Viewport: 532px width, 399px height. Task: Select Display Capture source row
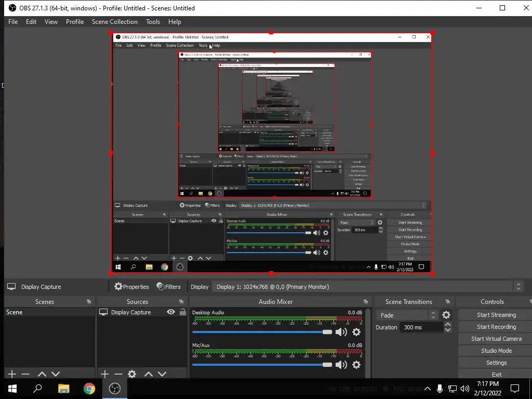[x=142, y=312]
